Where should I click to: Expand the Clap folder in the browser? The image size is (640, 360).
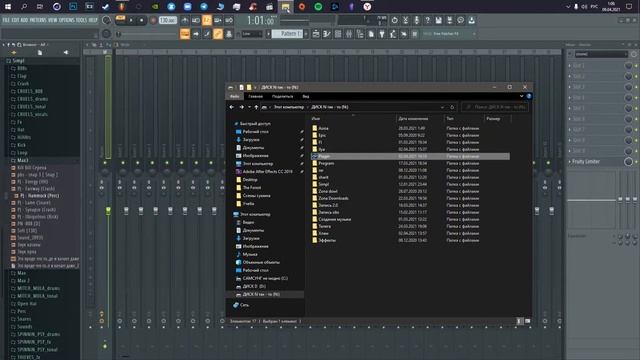22,76
